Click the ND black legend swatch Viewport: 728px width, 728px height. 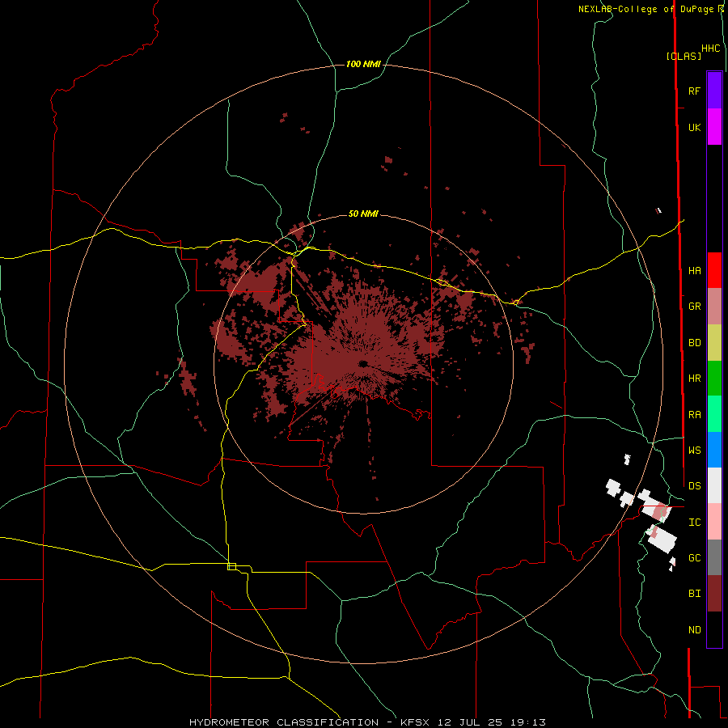pos(714,629)
